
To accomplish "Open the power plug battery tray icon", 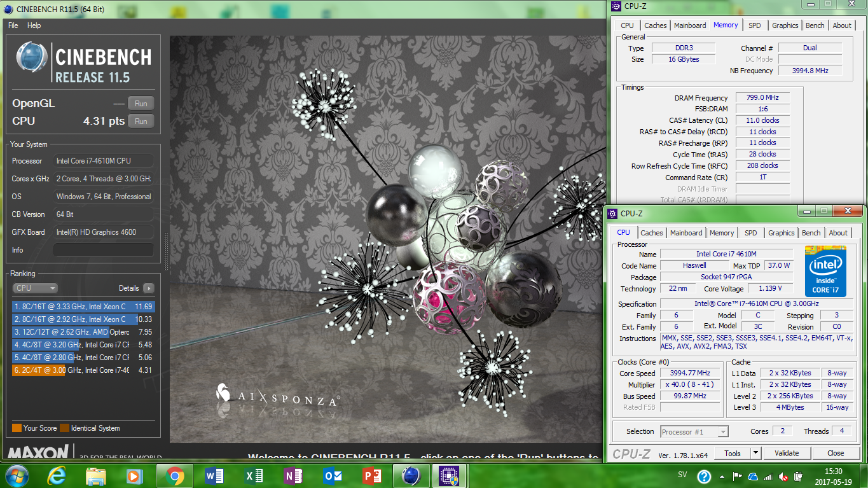I will (797, 476).
